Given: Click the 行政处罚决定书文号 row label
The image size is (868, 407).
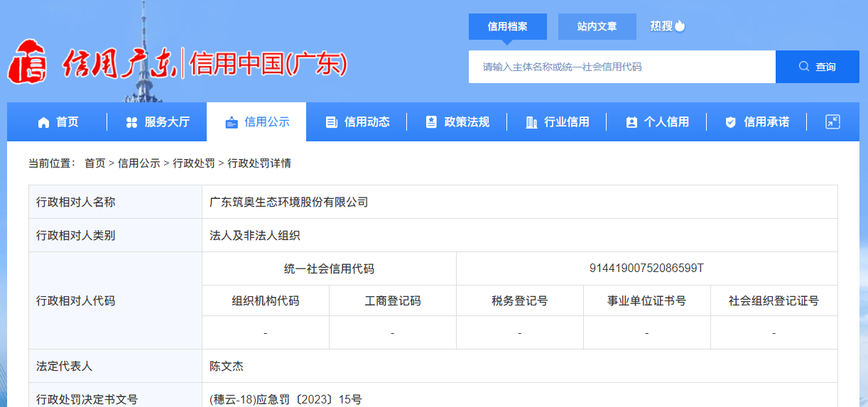Looking at the screenshot, I should pyautogui.click(x=87, y=400).
